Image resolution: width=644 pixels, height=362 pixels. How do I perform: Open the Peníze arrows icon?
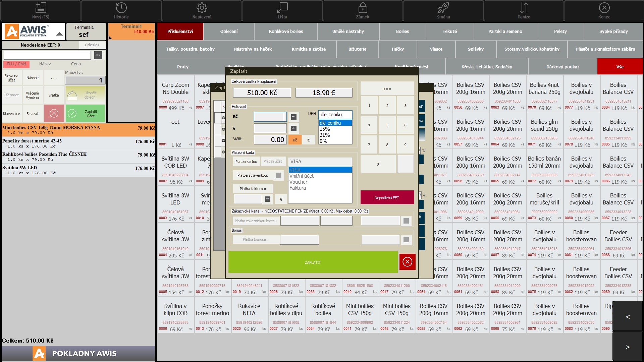[524, 8]
